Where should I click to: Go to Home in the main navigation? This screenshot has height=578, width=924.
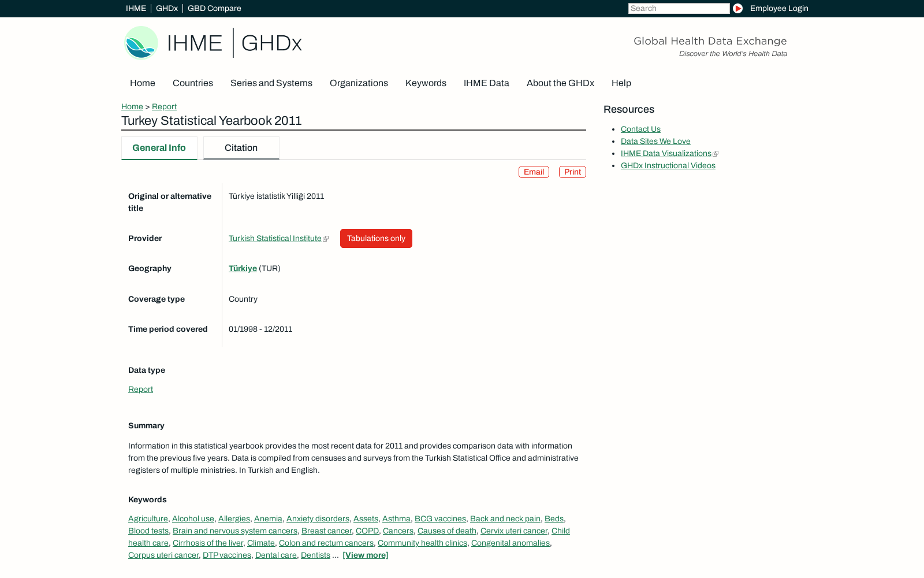pos(143,83)
